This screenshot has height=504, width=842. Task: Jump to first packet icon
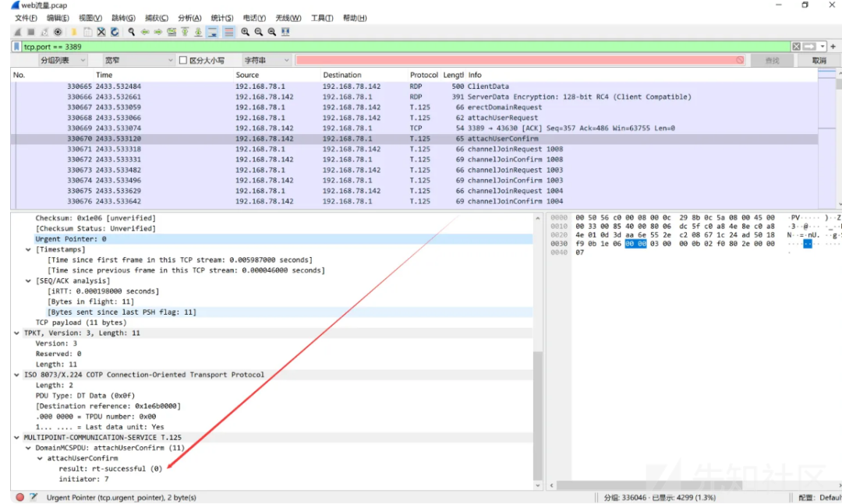point(185,32)
